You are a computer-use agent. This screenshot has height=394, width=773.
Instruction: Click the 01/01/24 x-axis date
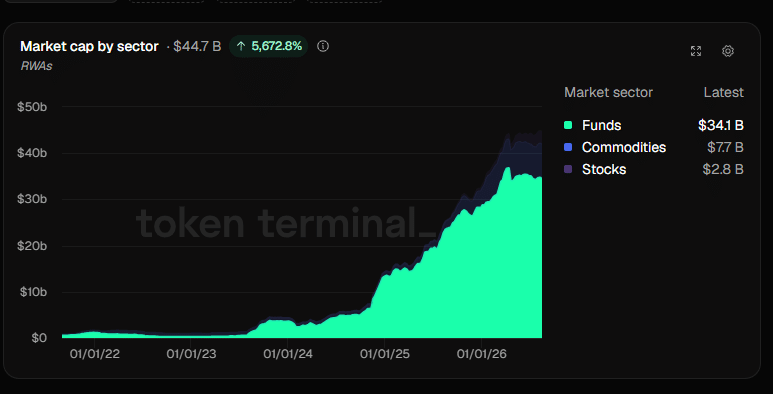click(x=288, y=354)
